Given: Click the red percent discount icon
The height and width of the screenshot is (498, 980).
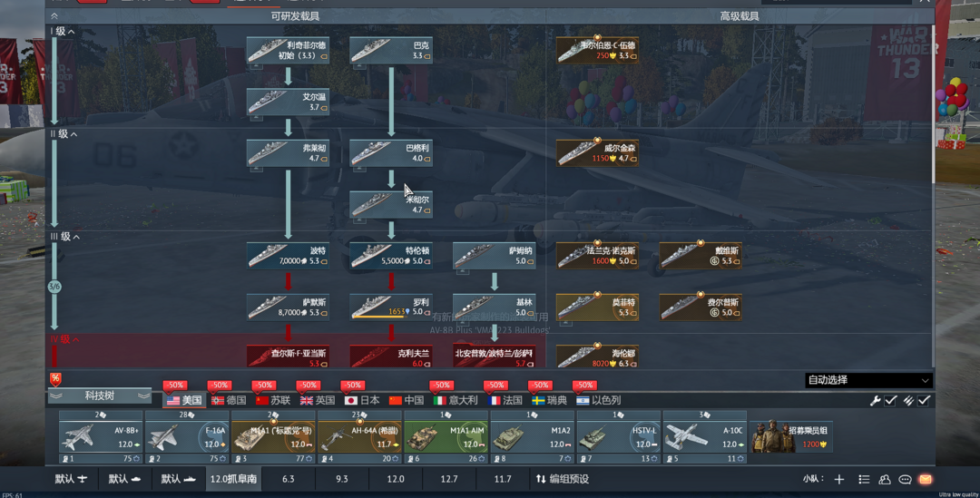Looking at the screenshot, I should [55, 379].
